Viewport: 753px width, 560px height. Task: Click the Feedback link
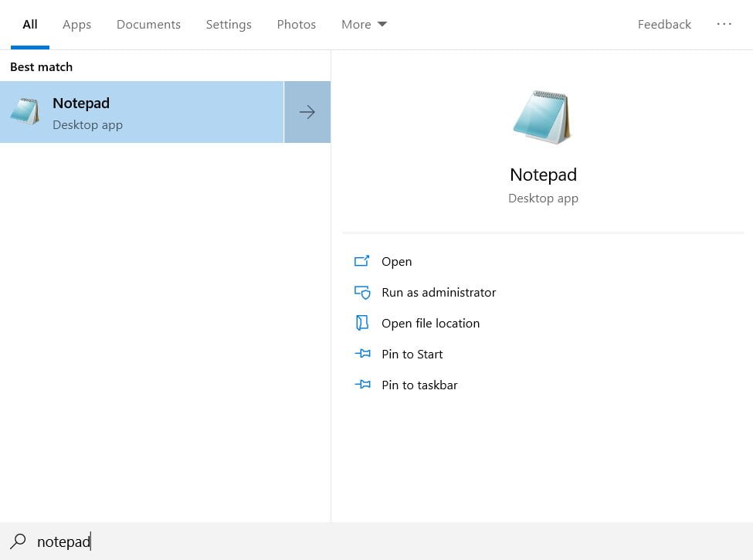click(x=664, y=25)
